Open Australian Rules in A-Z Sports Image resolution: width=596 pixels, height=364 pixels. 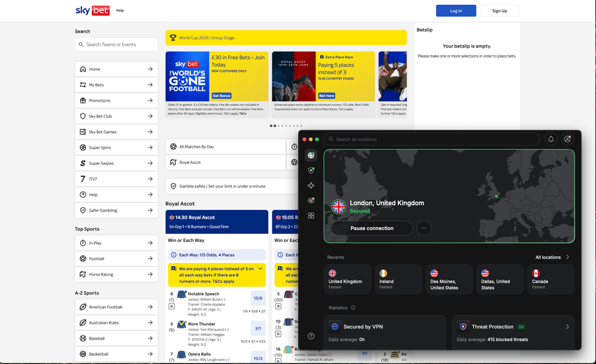[116, 323]
